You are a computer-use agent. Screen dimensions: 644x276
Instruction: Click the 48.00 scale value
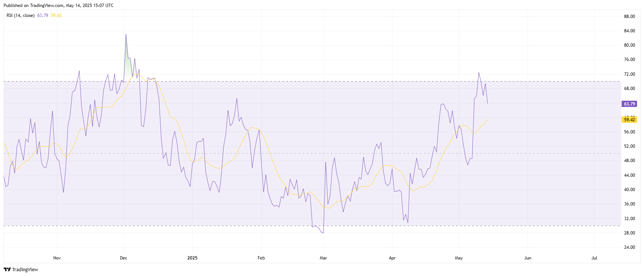click(629, 161)
